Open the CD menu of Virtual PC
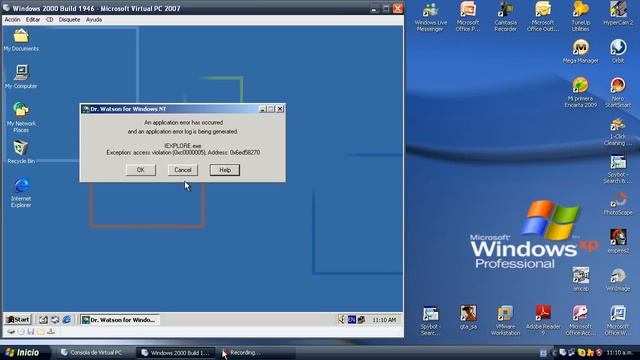 [x=49, y=20]
